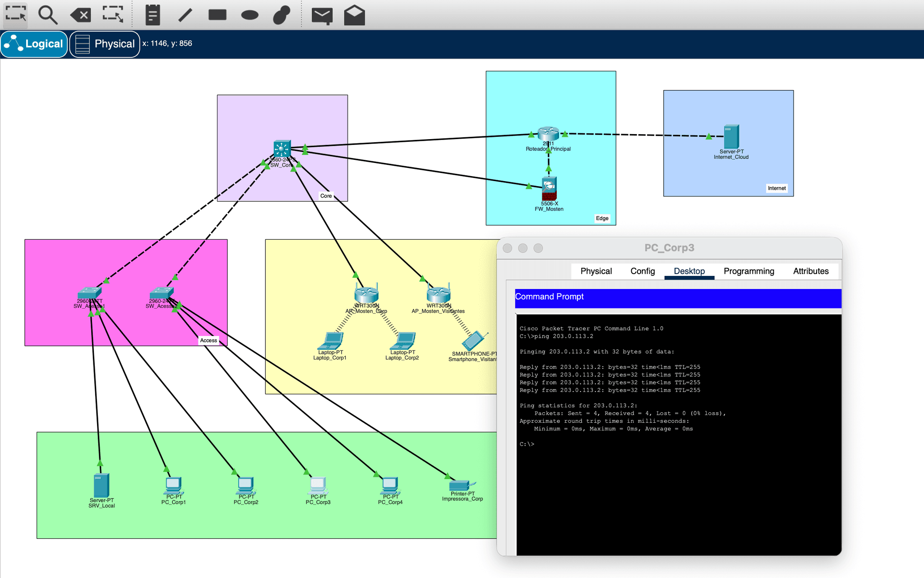Click the PC_Corp3 computer

pos(318,485)
